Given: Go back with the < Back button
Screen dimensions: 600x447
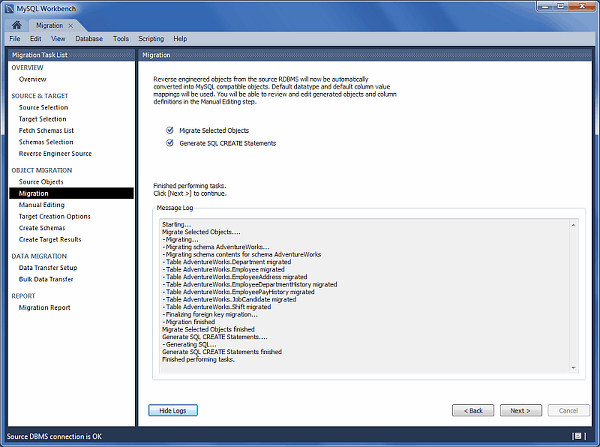Looking at the screenshot, I should tap(473, 410).
